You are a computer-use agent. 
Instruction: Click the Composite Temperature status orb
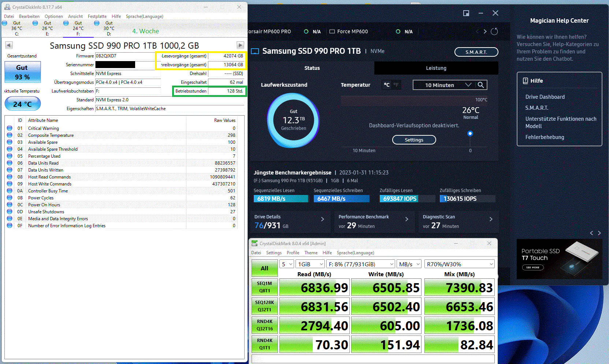[10, 135]
